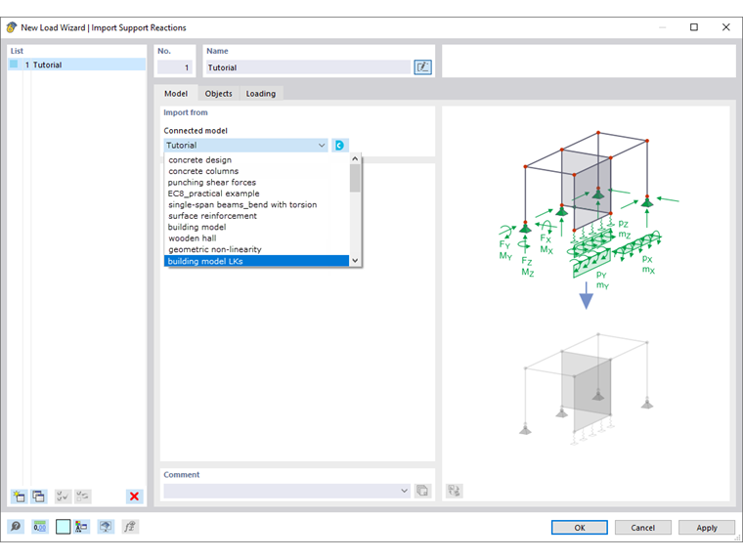Click the dropdown list scrollbar thumb
The height and width of the screenshot is (560, 743).
click(x=355, y=178)
